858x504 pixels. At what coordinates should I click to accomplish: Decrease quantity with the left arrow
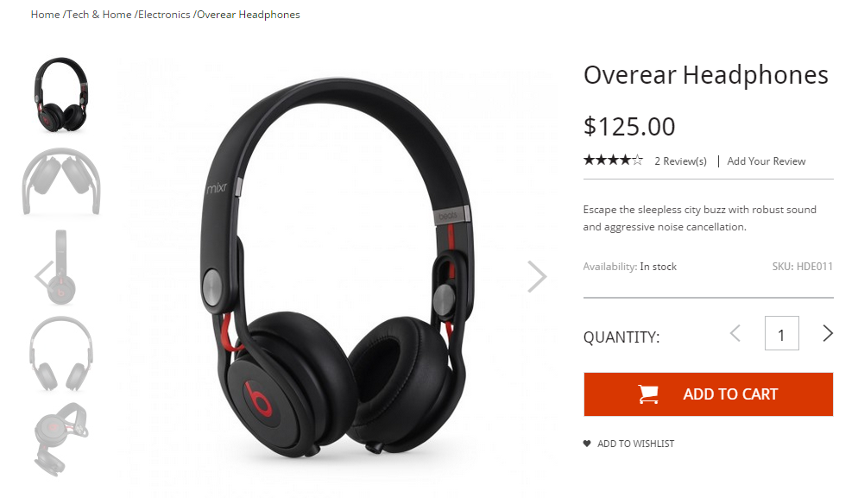click(735, 333)
